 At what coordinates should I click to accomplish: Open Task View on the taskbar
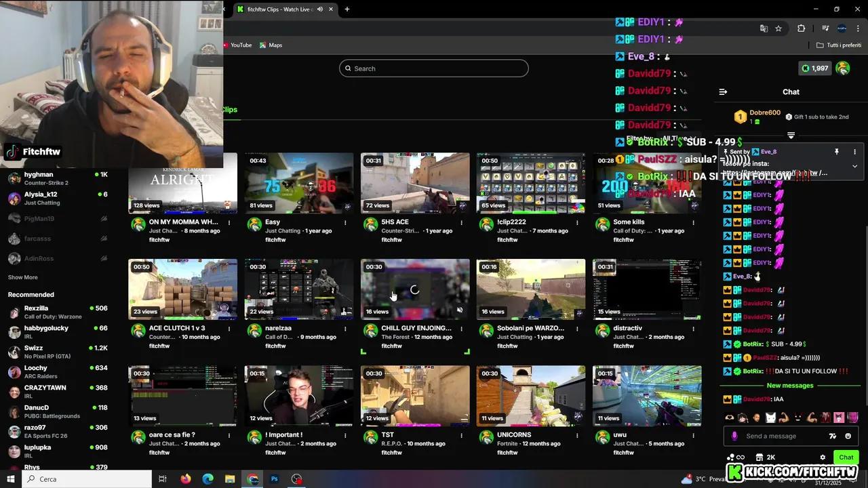coord(163,479)
